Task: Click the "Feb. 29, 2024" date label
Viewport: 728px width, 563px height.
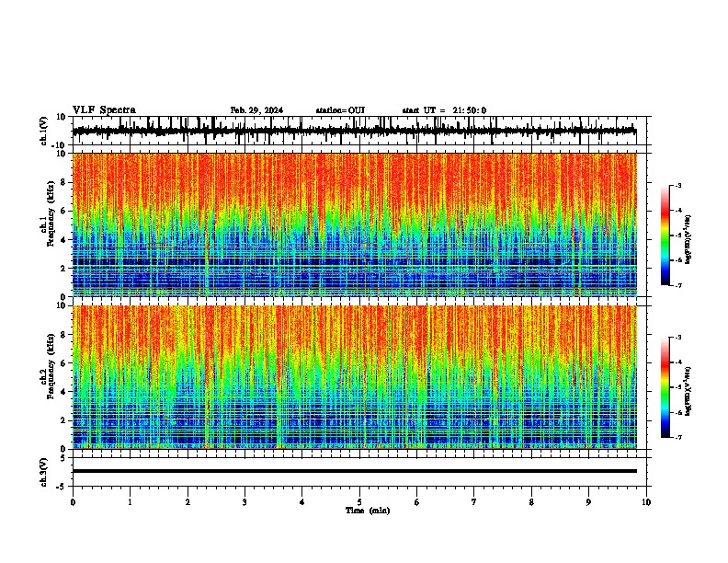Action: [256, 110]
